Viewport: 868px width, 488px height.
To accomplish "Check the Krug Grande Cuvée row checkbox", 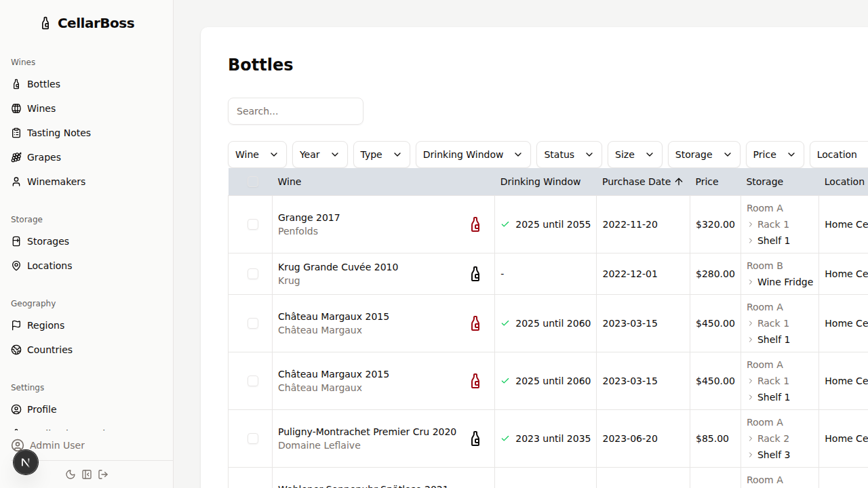I will (x=253, y=274).
